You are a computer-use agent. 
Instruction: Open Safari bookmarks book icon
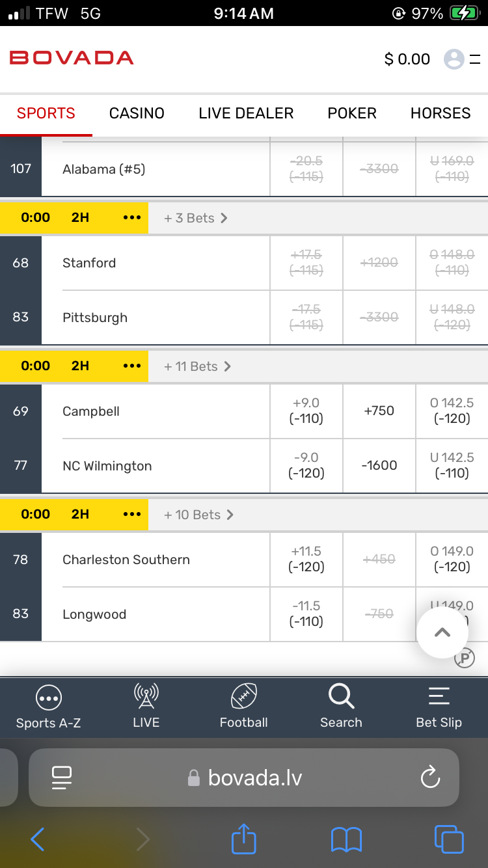coord(346,839)
